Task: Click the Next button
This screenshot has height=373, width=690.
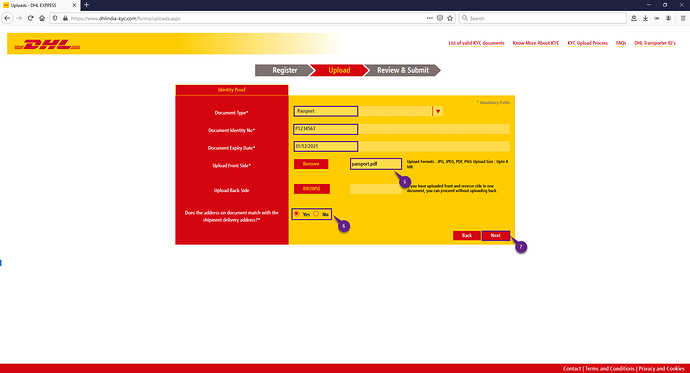Action: point(495,235)
